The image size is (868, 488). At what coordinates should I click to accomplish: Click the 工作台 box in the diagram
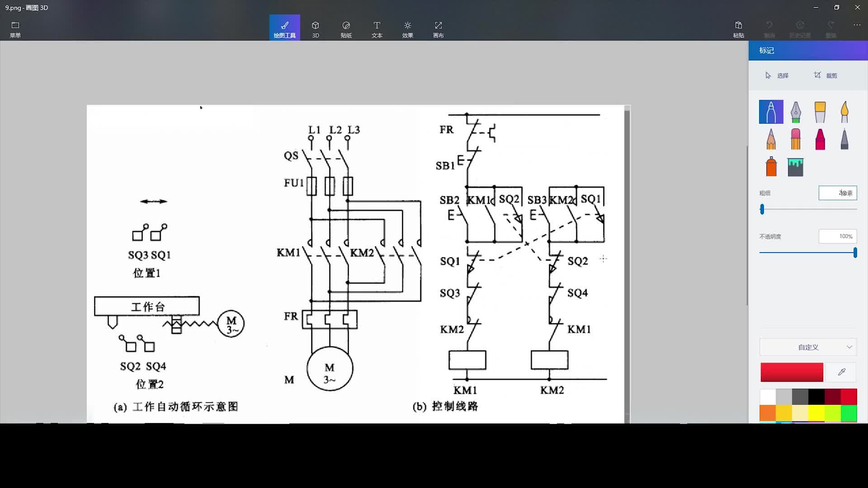coord(147,306)
